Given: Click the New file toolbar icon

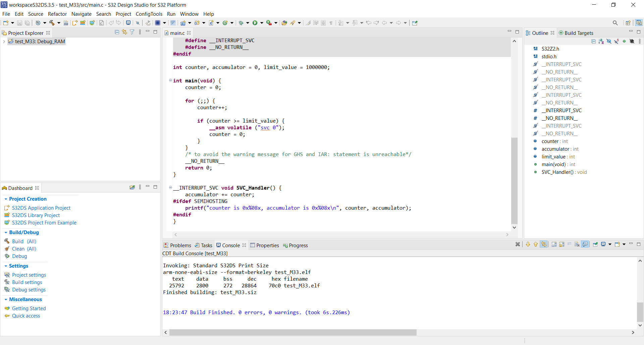Looking at the screenshot, I should [6, 23].
